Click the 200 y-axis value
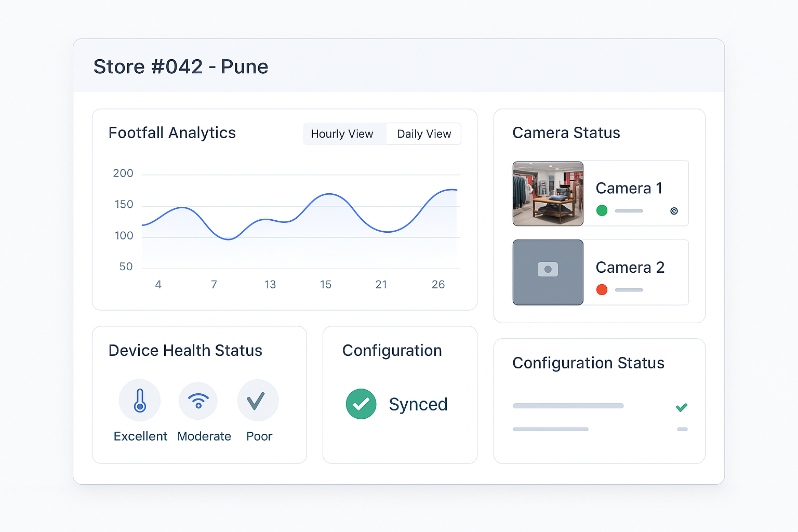 click(x=123, y=174)
